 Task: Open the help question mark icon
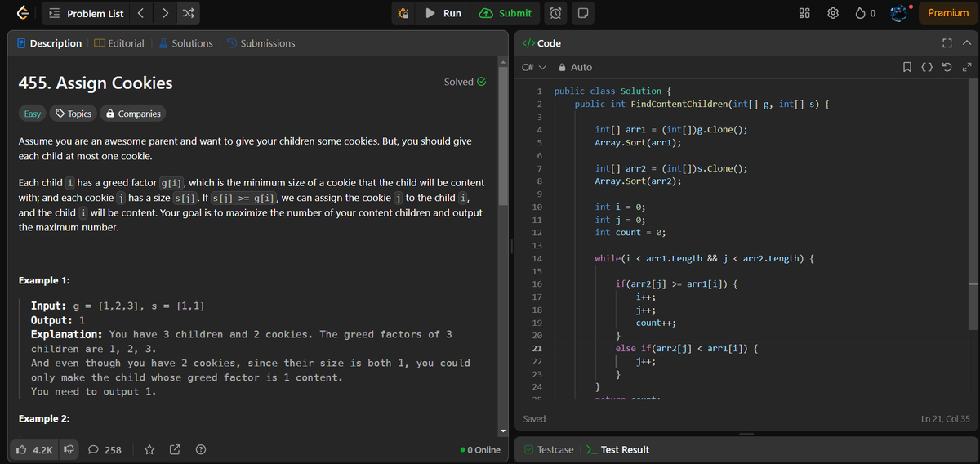pos(200,449)
